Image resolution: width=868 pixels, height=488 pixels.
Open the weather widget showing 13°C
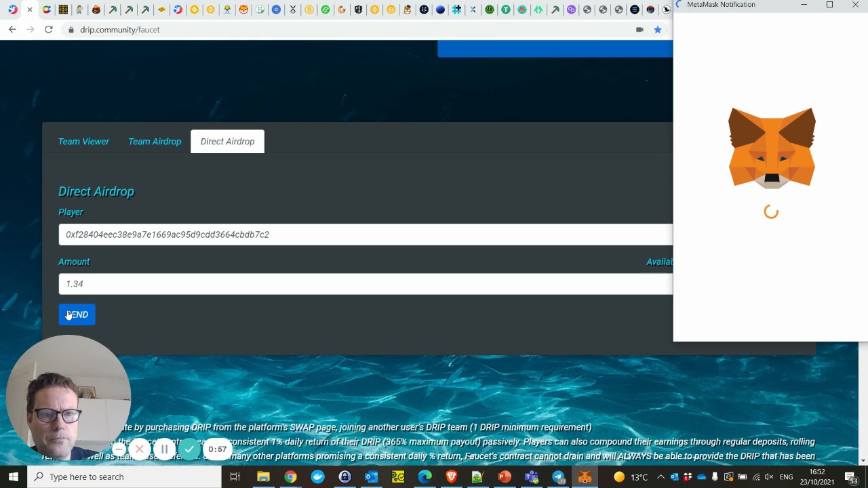click(630, 477)
